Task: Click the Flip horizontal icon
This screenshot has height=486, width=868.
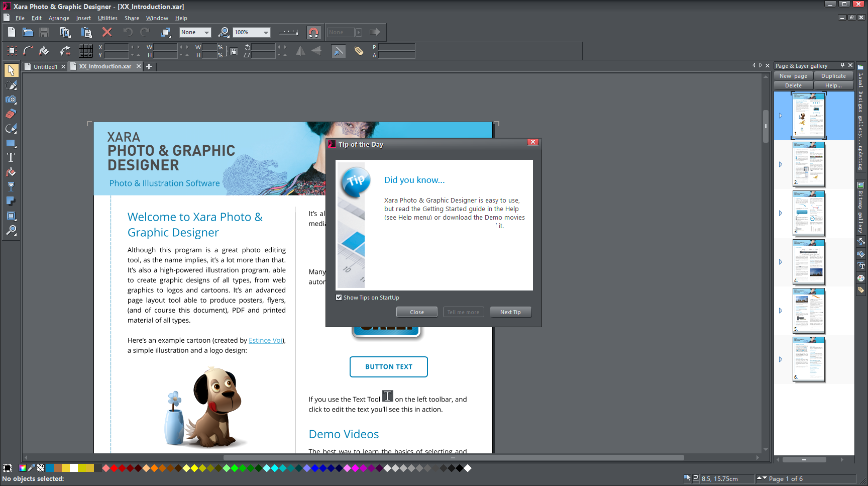Action: point(300,51)
